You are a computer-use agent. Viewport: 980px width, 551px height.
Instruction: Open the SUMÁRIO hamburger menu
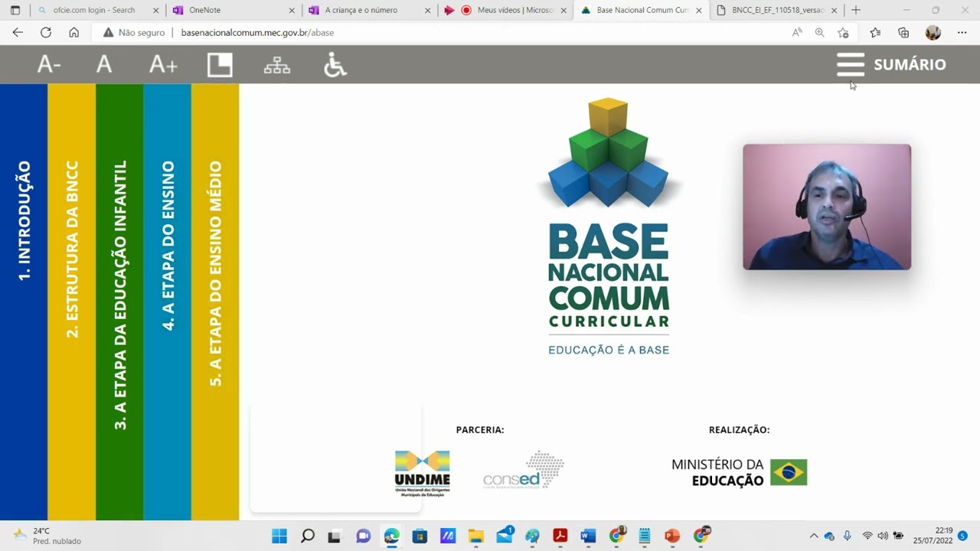[x=891, y=64]
